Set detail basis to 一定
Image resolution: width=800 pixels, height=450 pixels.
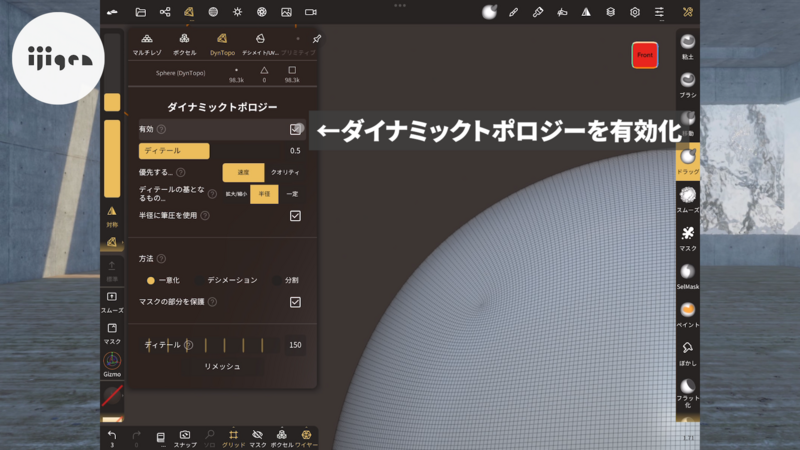(x=292, y=194)
